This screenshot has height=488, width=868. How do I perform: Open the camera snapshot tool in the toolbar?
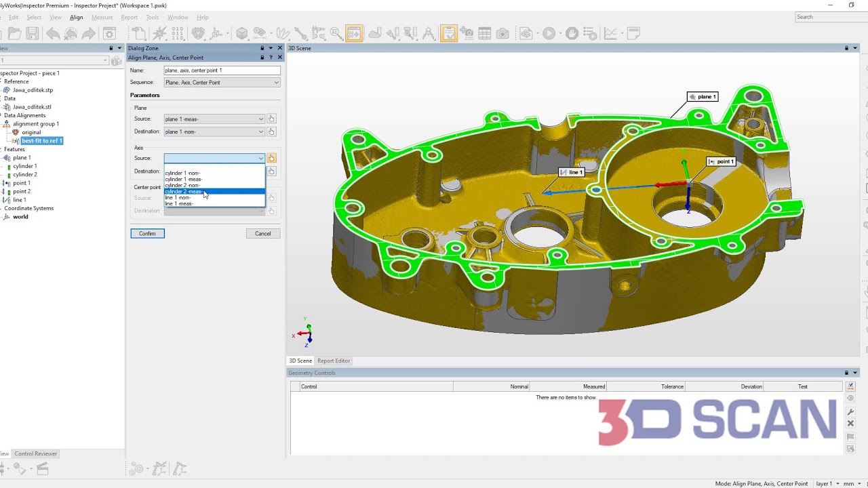pyautogui.click(x=502, y=33)
